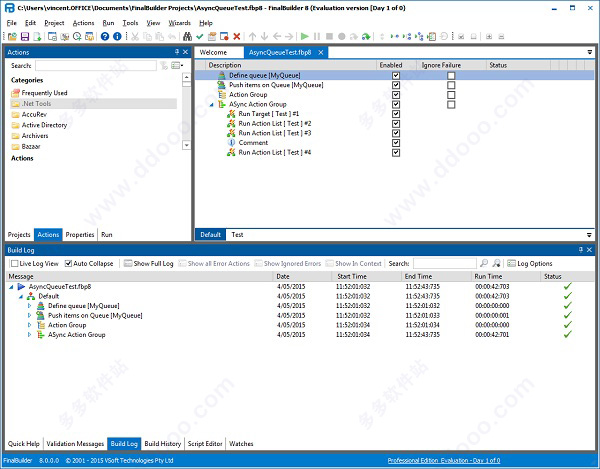Click the Comment action info icon
Screen dimensions: 600x469
pos(231,143)
